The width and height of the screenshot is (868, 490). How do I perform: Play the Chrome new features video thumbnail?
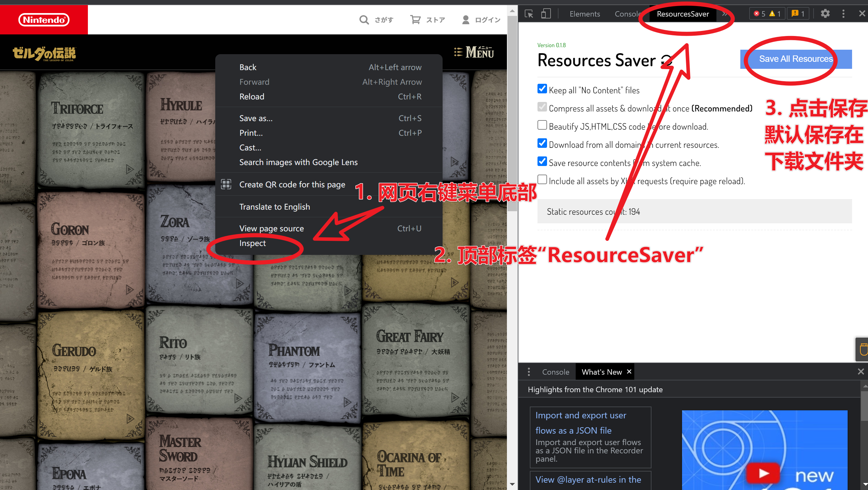tap(763, 473)
